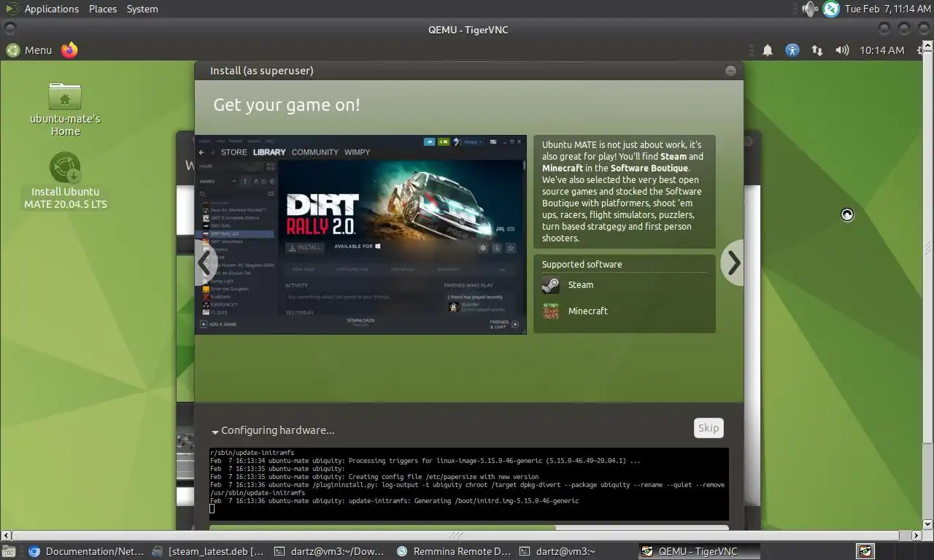The height and width of the screenshot is (560, 934).
Task: Switch to Documentation/Net... taskbar window
Action: tap(85, 551)
